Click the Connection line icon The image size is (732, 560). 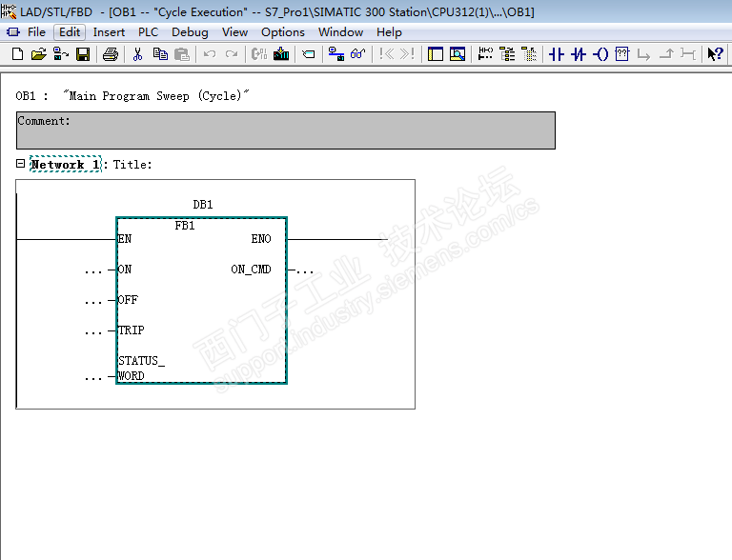point(688,54)
